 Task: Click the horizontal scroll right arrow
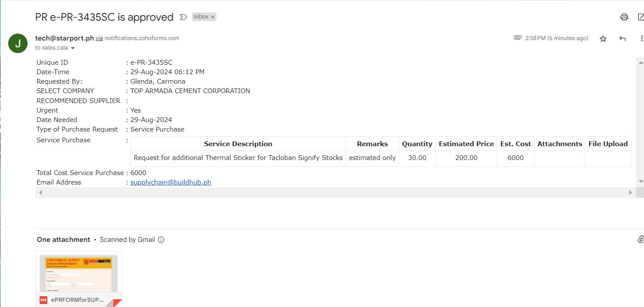click(631, 193)
